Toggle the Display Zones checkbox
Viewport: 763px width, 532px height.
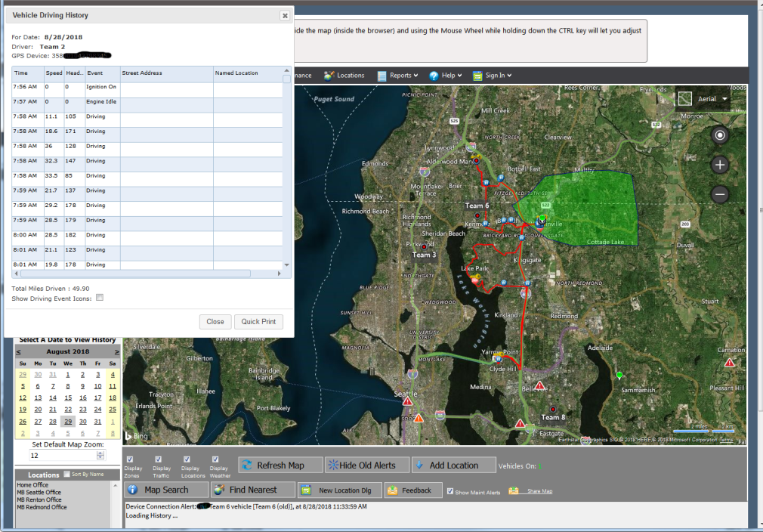pyautogui.click(x=130, y=459)
